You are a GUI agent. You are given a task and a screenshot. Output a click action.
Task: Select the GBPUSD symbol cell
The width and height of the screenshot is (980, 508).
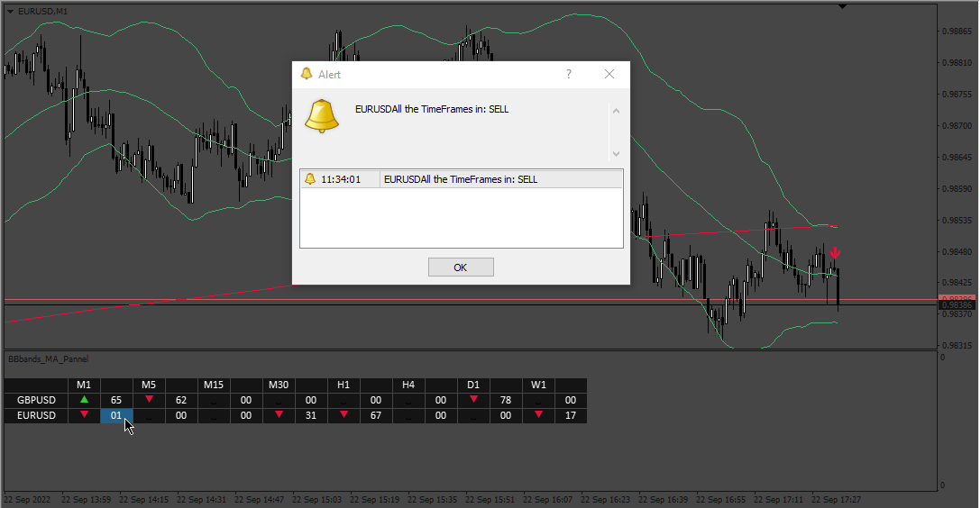pyautogui.click(x=36, y=400)
